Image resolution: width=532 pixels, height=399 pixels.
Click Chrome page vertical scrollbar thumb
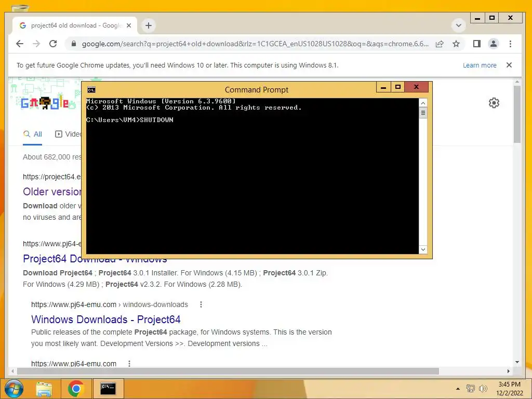point(517,114)
